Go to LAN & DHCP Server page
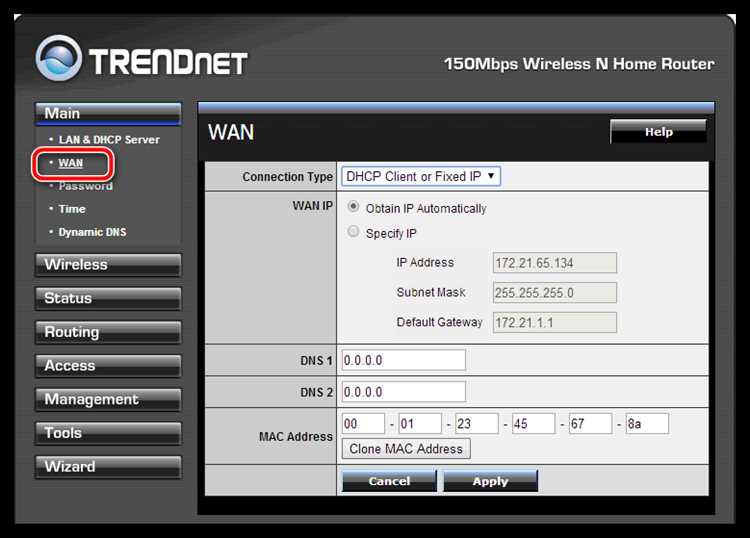This screenshot has width=750, height=538. point(109,140)
